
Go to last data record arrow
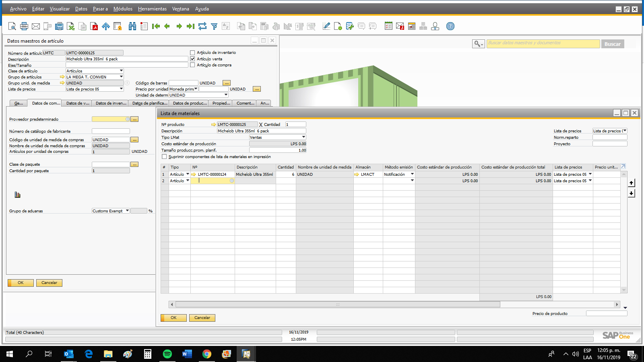(x=191, y=26)
